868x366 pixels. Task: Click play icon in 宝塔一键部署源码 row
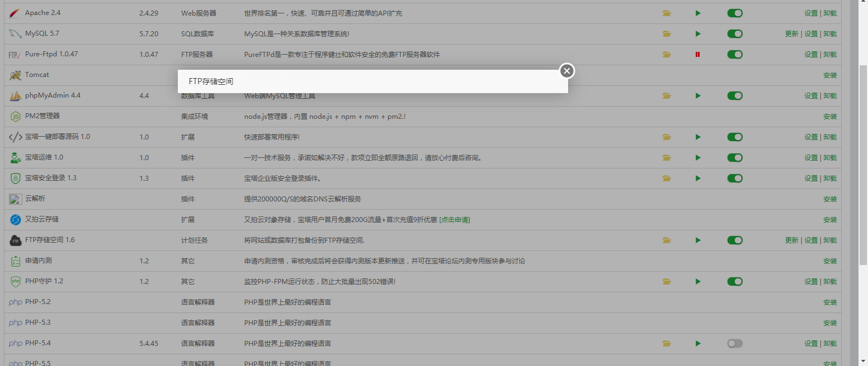click(x=698, y=137)
